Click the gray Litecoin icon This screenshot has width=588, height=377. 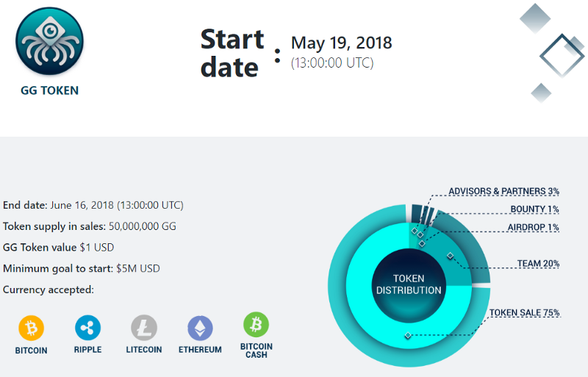coord(144,327)
